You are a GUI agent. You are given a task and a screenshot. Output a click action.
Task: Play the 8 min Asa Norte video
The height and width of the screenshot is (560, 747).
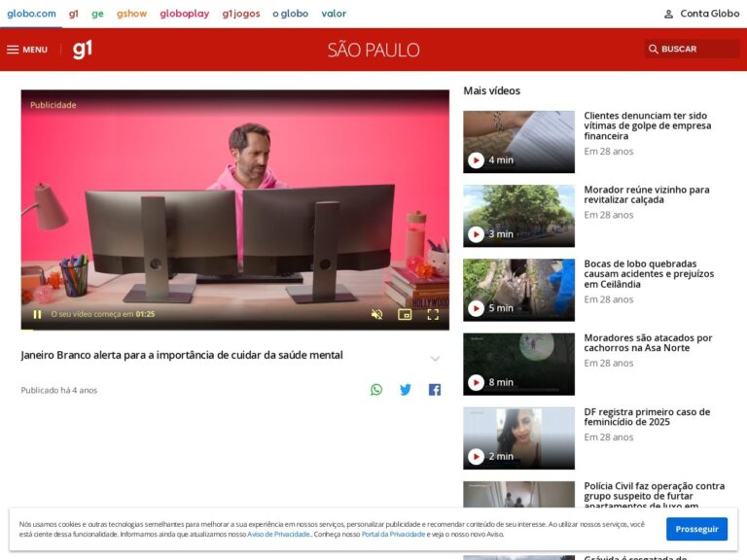click(x=476, y=382)
